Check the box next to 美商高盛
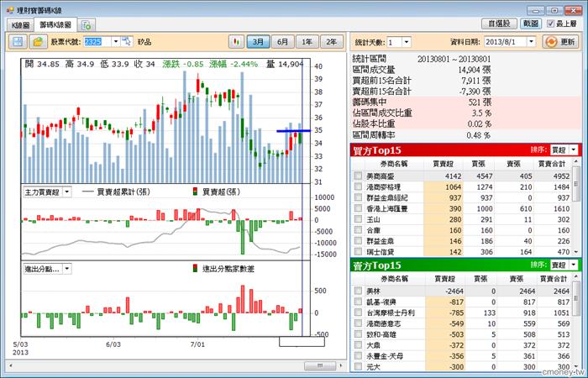Viewport: 588px width, 378px height. pyautogui.click(x=359, y=176)
